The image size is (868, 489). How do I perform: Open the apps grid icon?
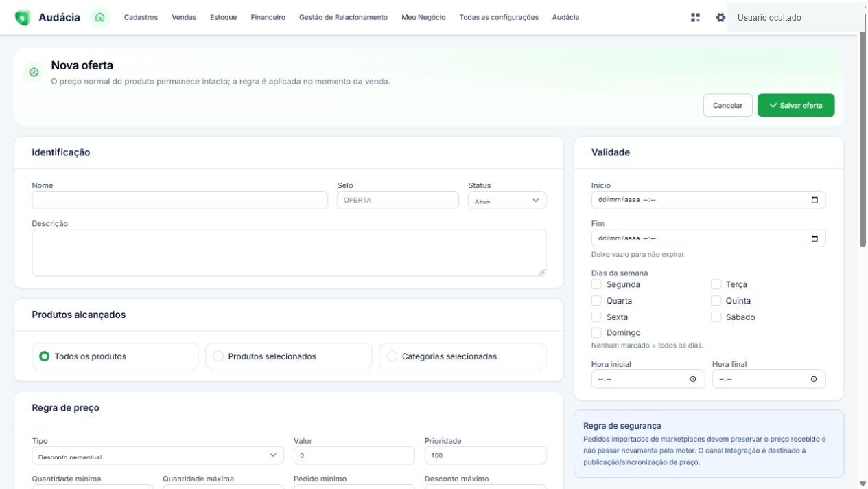695,17
